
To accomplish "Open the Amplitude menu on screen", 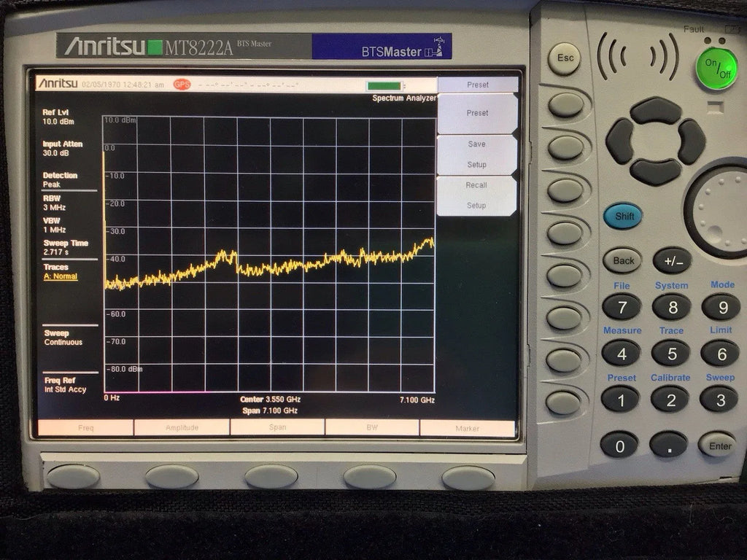I will pyautogui.click(x=182, y=427).
